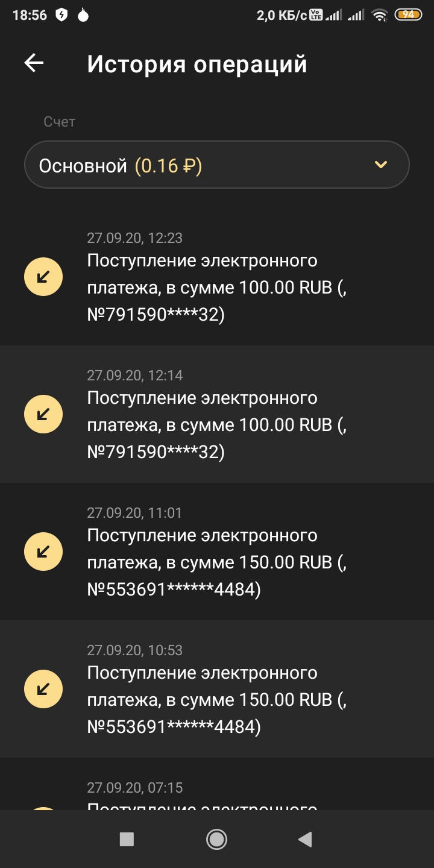The width and height of the screenshot is (434, 868).
Task: Tap the shield icon in status bar
Action: [x=61, y=16]
